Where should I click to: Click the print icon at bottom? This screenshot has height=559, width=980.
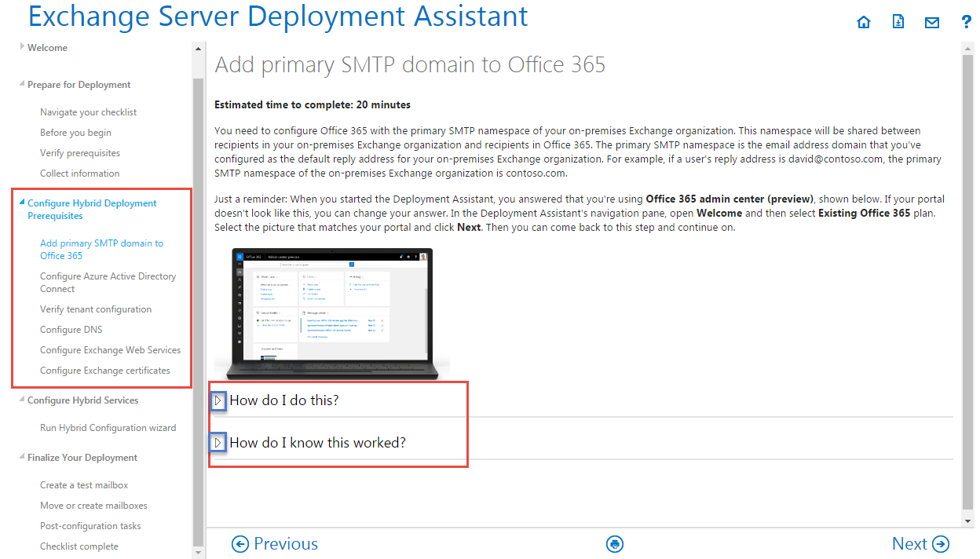[615, 544]
